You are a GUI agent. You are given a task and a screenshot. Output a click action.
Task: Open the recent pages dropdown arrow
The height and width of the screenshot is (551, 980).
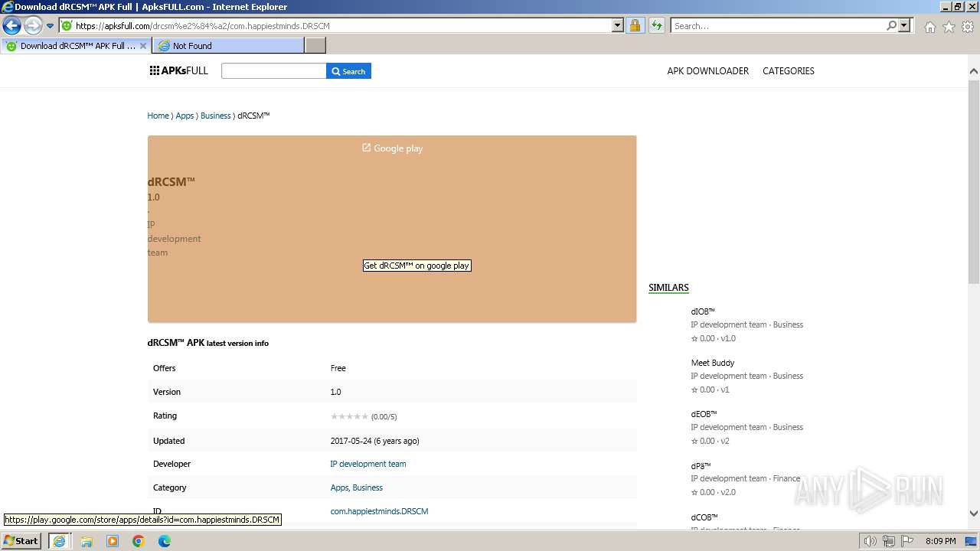click(x=51, y=26)
